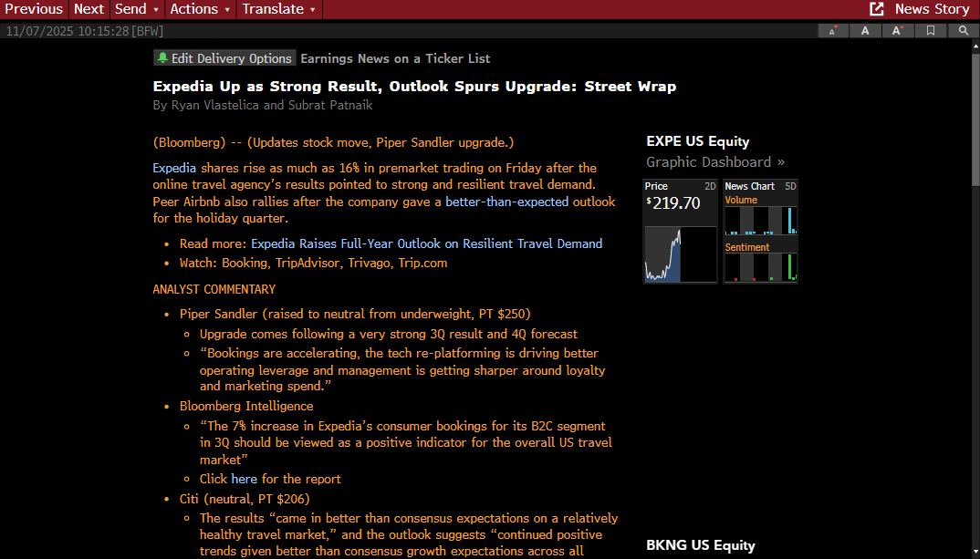
Task: Open the Translate menu
Action: [273, 9]
